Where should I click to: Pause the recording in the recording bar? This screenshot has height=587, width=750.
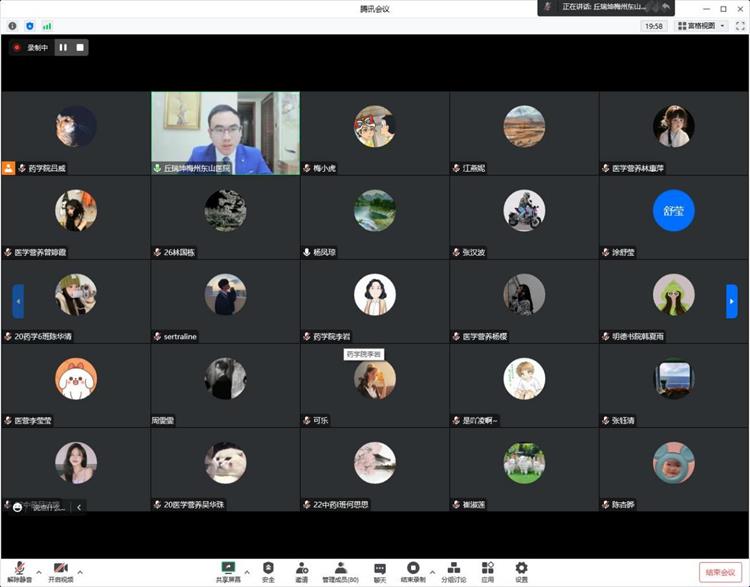63,47
